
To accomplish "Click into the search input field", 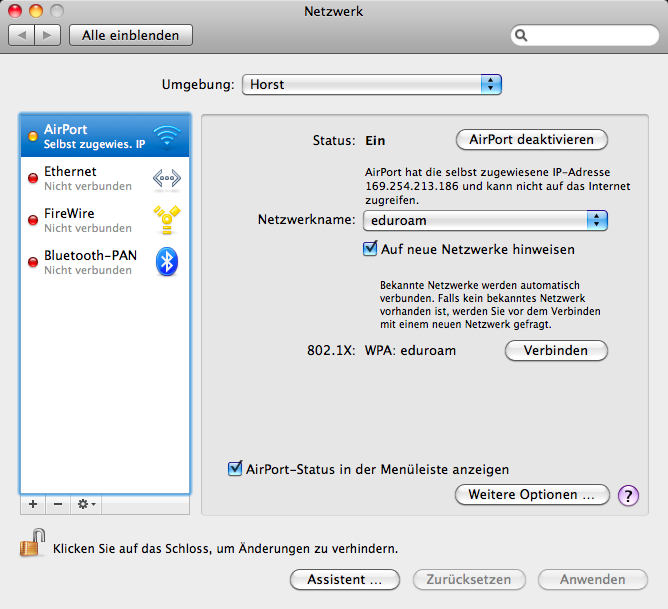I will point(585,35).
